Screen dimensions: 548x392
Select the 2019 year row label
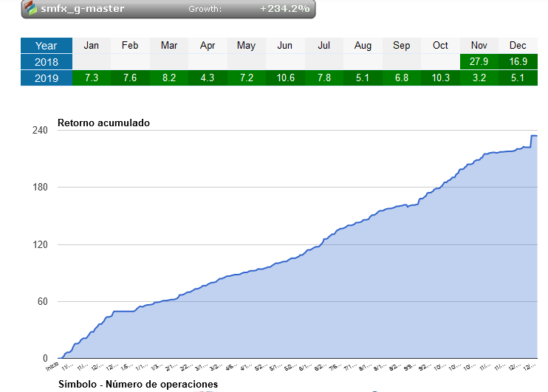(x=47, y=78)
